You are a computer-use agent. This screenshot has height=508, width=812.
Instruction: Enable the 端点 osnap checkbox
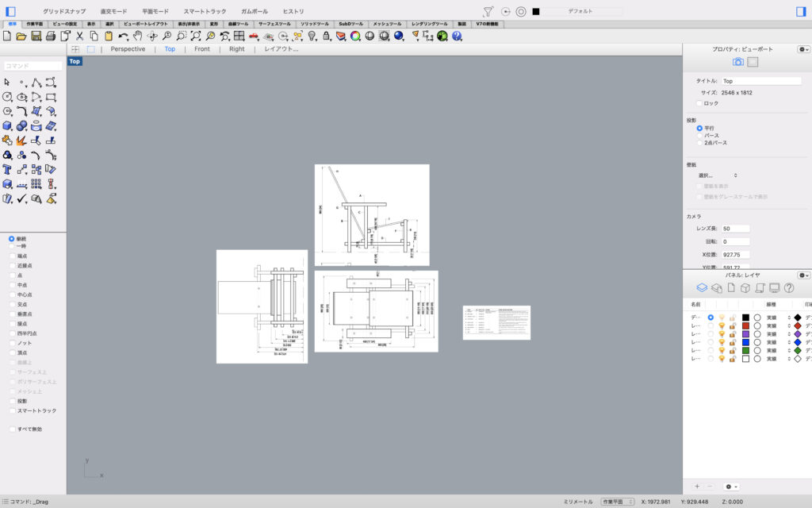12,256
